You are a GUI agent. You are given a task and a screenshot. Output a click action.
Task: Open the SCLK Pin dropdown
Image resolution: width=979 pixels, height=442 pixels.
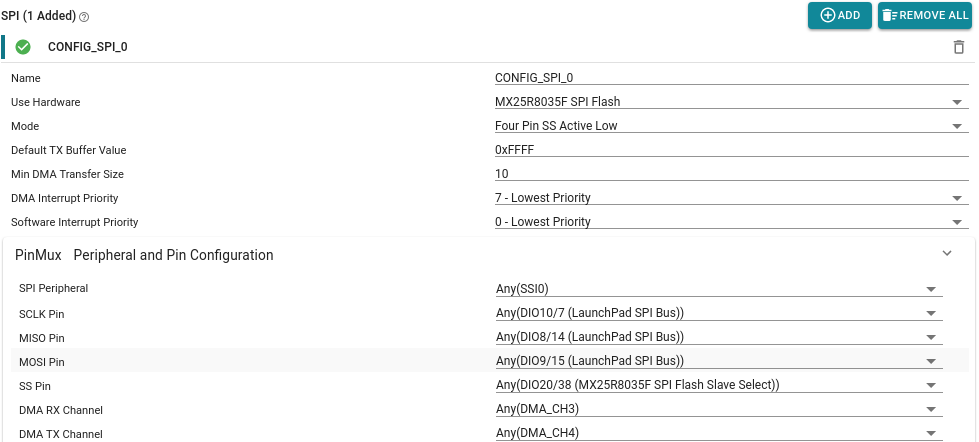718,313
